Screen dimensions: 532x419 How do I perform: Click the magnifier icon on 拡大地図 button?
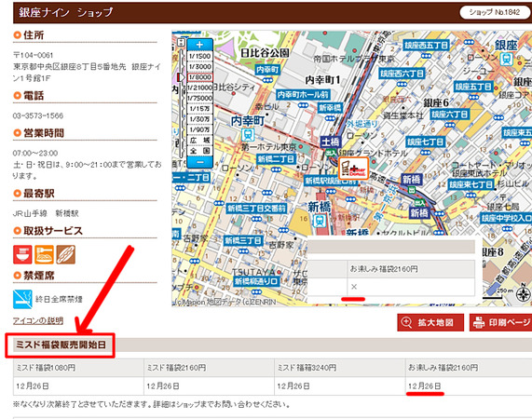click(406, 322)
